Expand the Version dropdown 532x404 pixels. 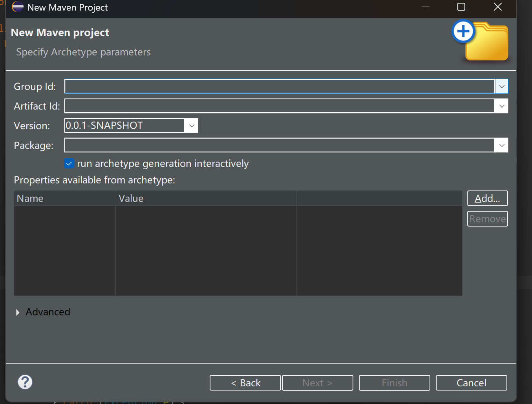click(191, 126)
